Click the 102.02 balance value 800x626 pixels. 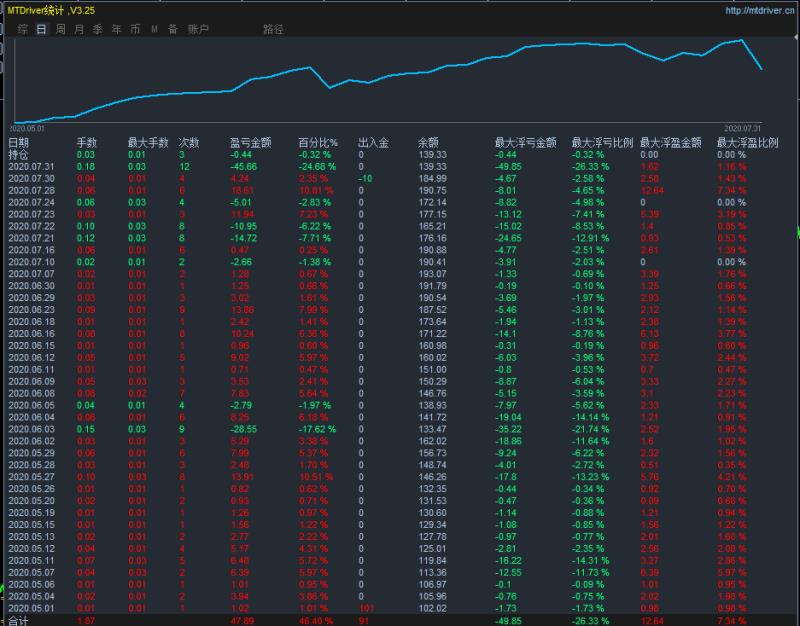[432, 608]
